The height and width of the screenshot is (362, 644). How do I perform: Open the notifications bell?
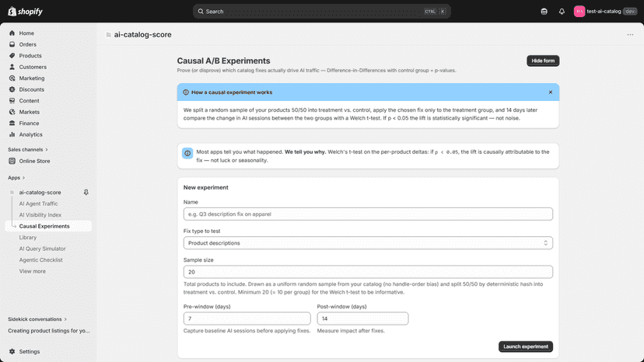tap(562, 12)
